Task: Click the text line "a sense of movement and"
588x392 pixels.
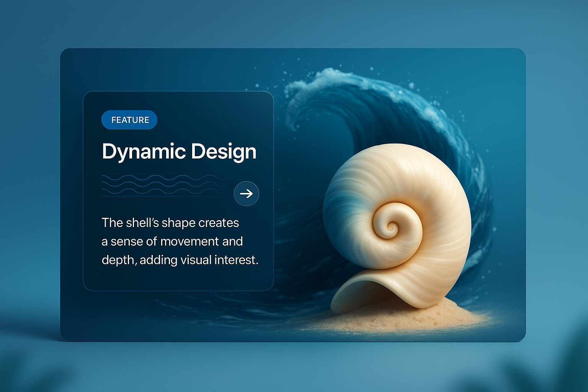Action: click(x=172, y=242)
